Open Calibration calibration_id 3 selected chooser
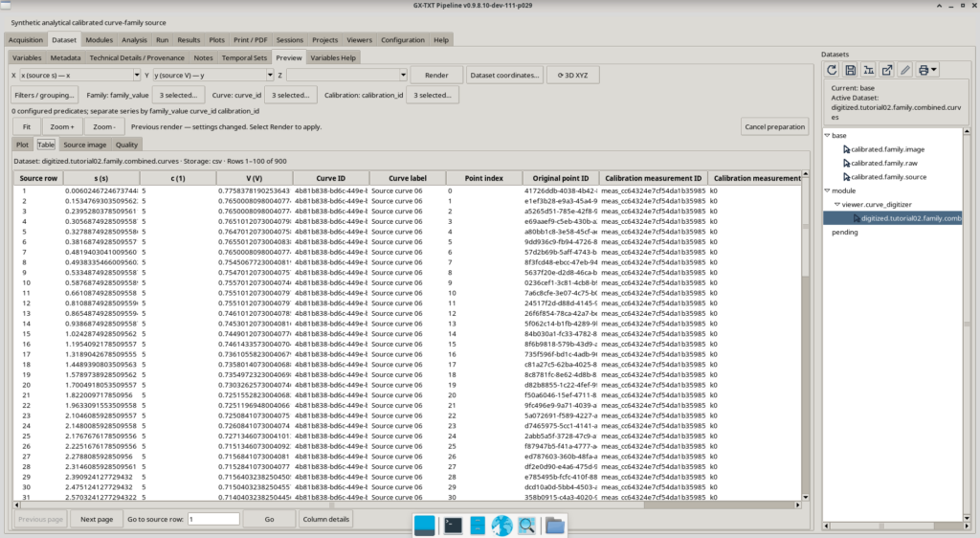This screenshot has height=538, width=980. (x=432, y=95)
